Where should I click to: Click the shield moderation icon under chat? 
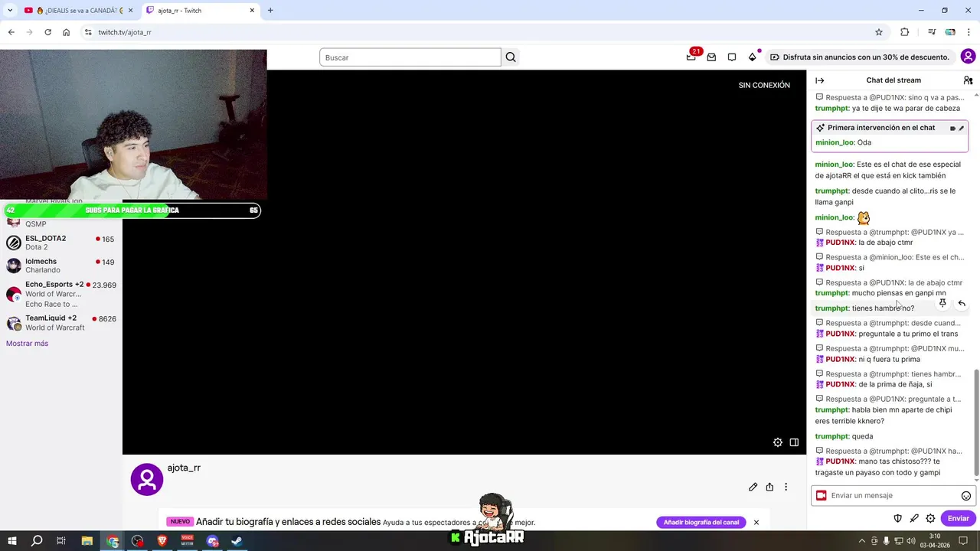[x=898, y=518]
